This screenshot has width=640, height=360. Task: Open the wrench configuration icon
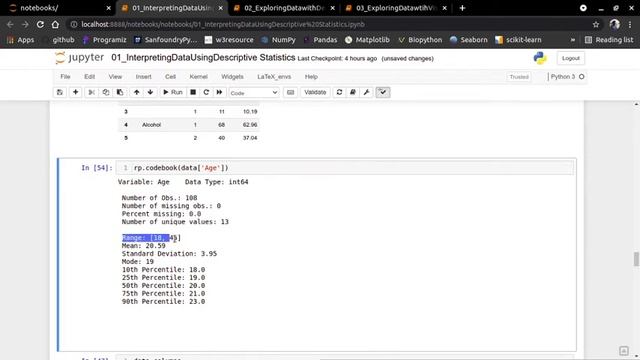pyautogui.click(x=367, y=92)
